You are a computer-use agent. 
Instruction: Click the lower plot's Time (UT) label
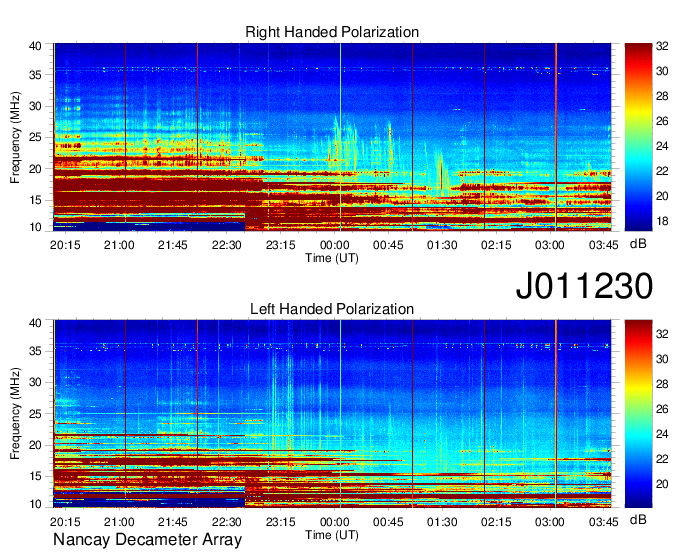(332, 535)
